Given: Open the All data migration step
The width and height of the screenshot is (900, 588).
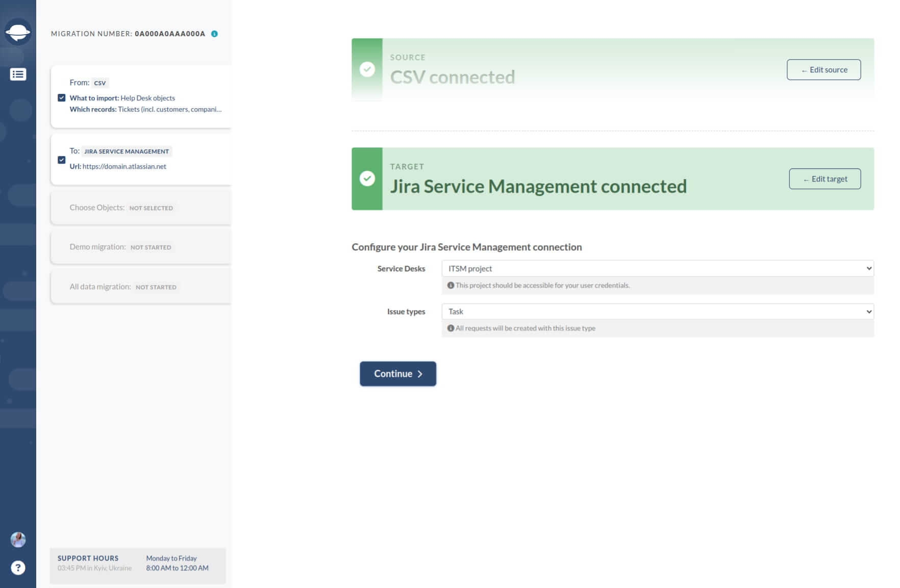Looking at the screenshot, I should pos(141,287).
